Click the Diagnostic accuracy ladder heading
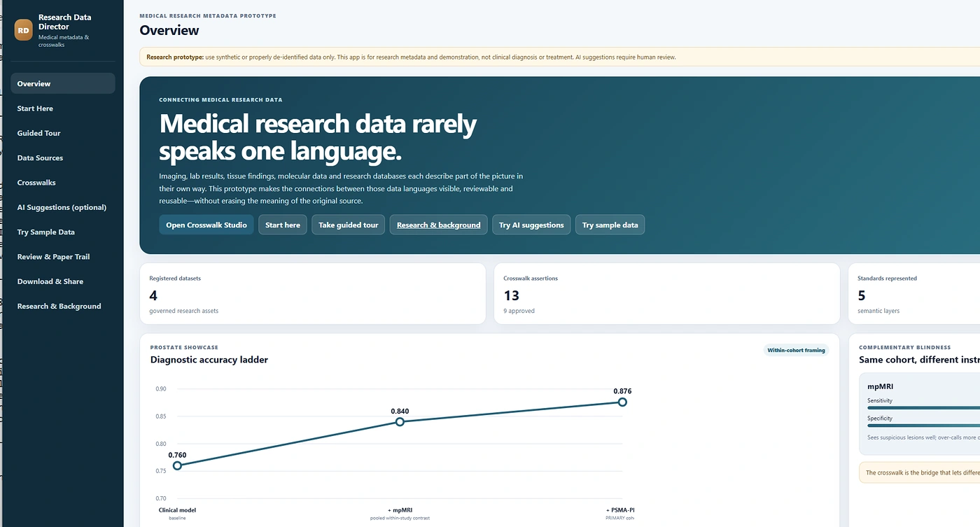Viewport: 980px width, 527px height. coord(209,360)
